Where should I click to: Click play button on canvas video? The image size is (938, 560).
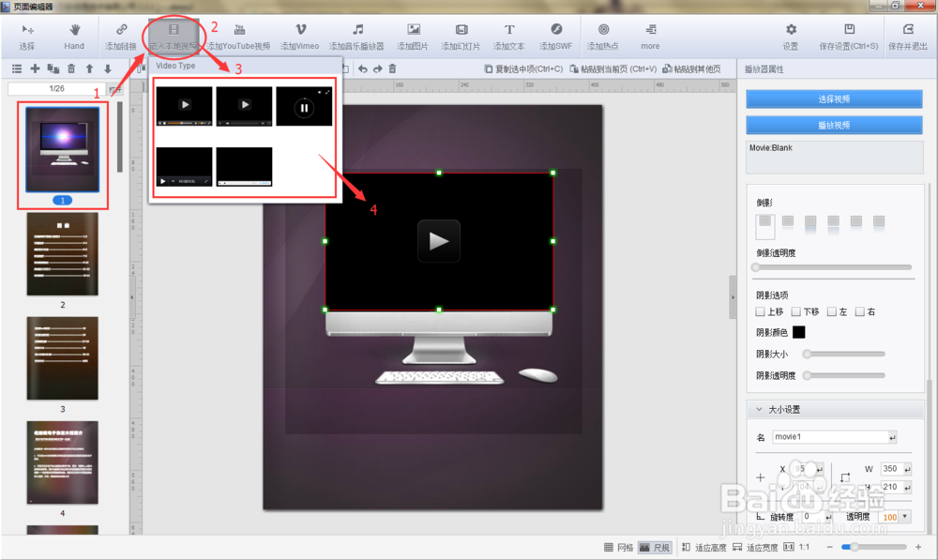click(x=438, y=241)
